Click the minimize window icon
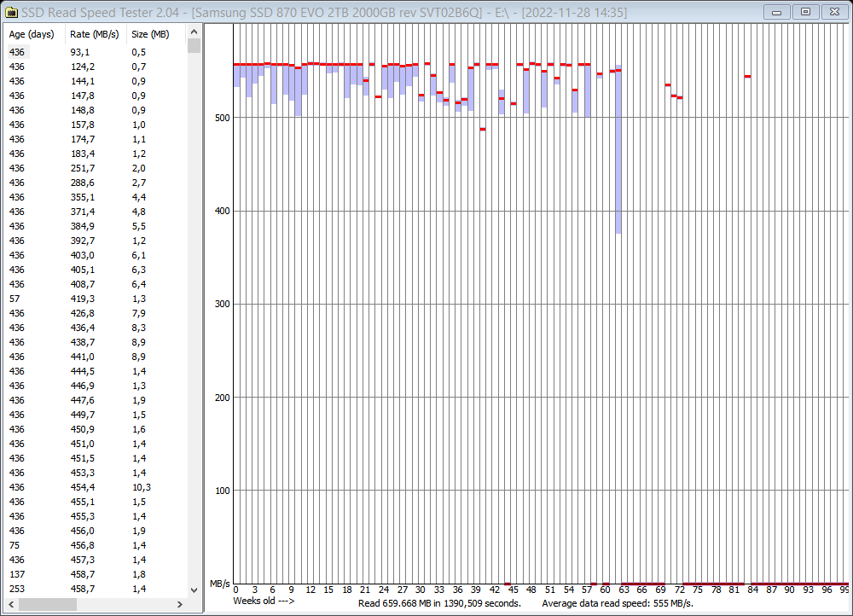853x616 pixels. coord(776,12)
